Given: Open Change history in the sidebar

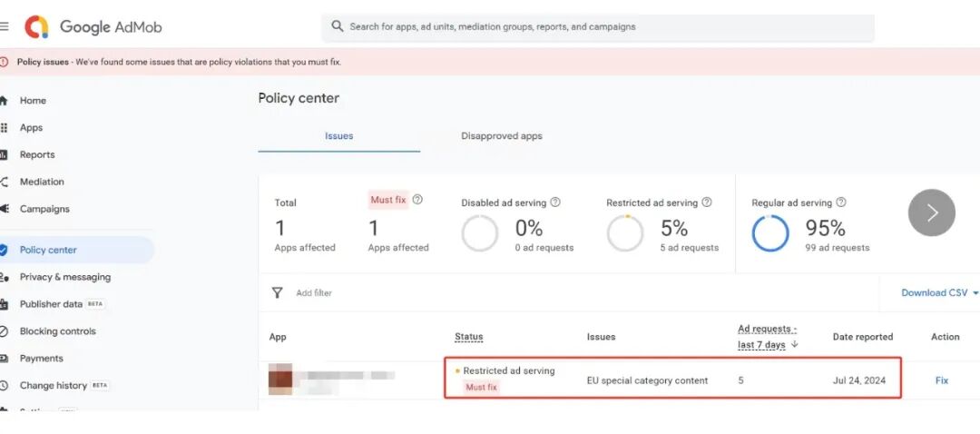Looking at the screenshot, I should (54, 386).
